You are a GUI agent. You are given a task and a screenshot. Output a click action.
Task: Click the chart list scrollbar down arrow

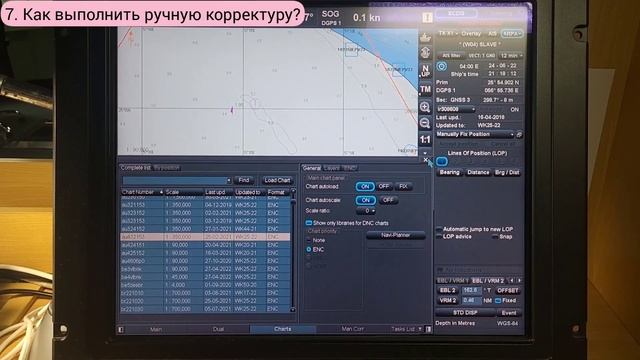pyautogui.click(x=293, y=310)
